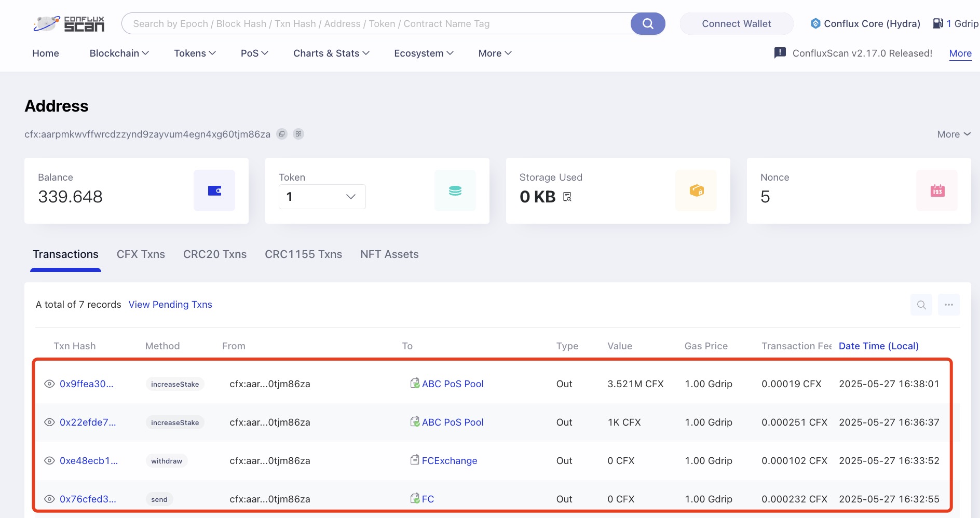Switch to the CFX Txns tab
This screenshot has width=980, height=518.
pyautogui.click(x=141, y=254)
